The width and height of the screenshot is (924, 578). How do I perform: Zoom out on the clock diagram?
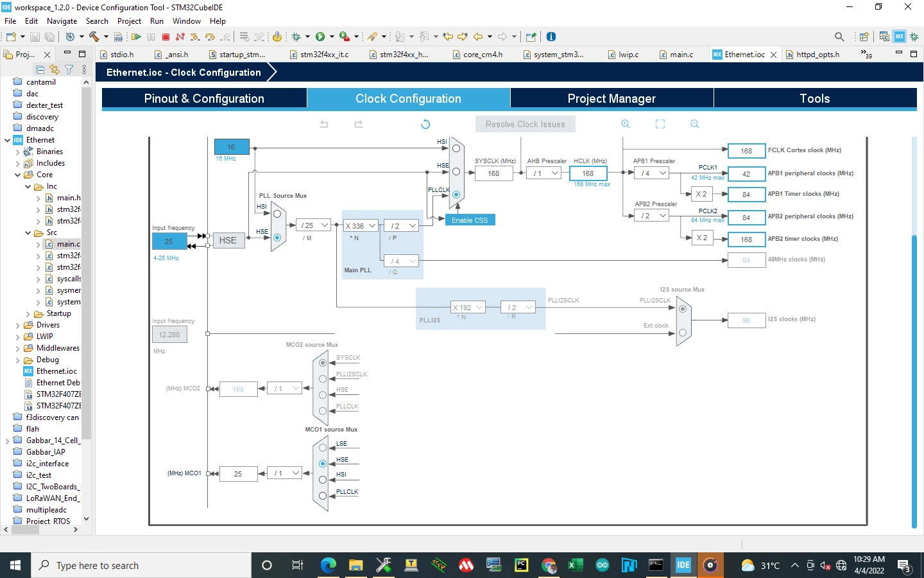click(x=695, y=124)
